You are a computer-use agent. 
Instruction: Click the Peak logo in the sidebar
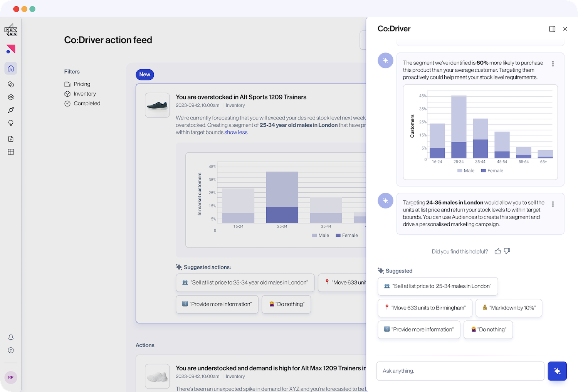coord(11,30)
